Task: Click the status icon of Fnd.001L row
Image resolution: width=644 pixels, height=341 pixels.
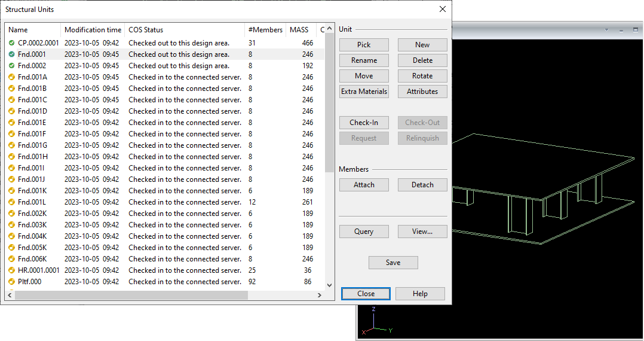Action: (x=11, y=202)
